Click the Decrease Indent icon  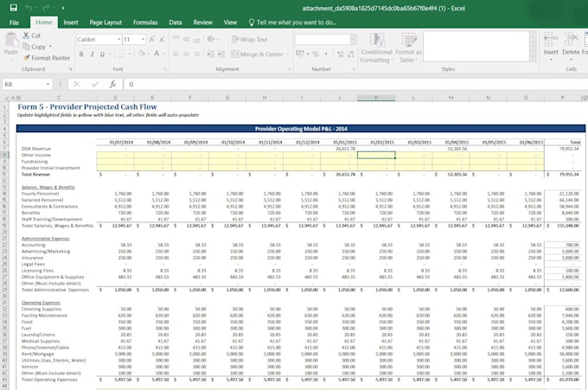click(211, 54)
